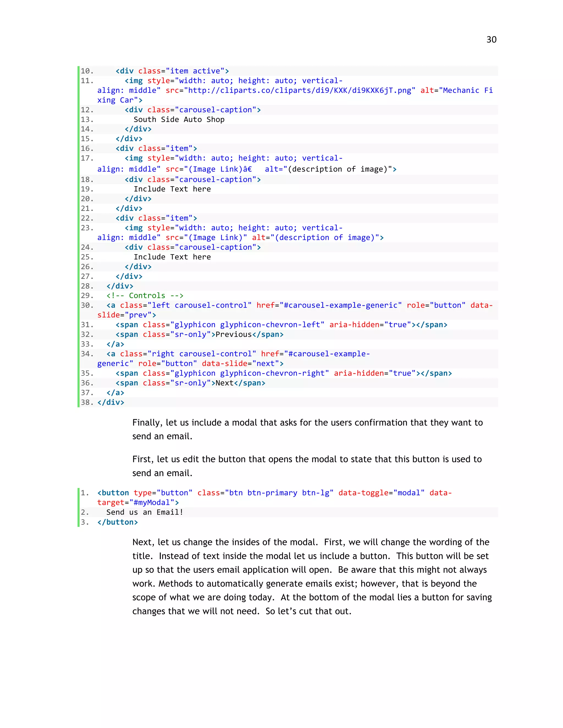The width and height of the screenshot is (563, 728).
Task: Click the 'First, let us edit the button' paragraph
Action: click(307, 466)
